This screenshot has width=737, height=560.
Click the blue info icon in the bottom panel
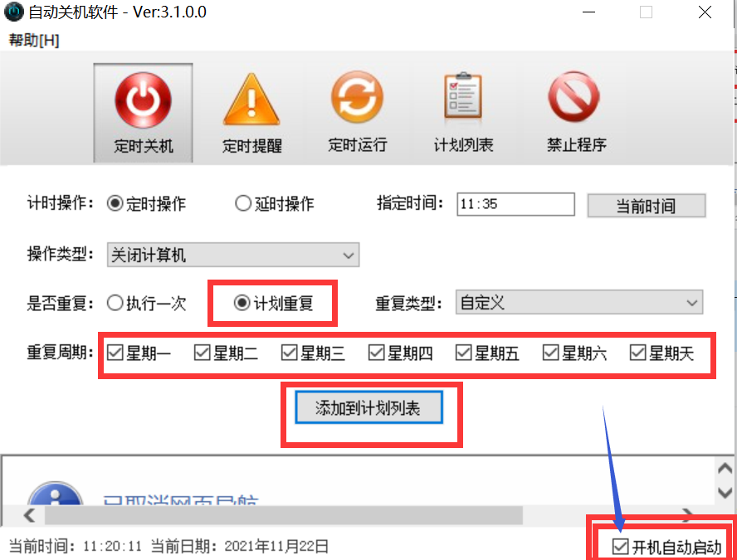(56, 494)
